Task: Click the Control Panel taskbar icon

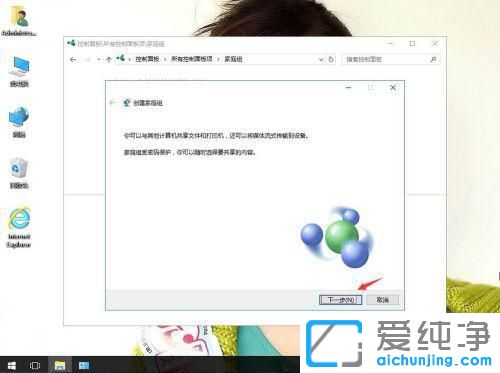Action: pyautogui.click(x=83, y=365)
